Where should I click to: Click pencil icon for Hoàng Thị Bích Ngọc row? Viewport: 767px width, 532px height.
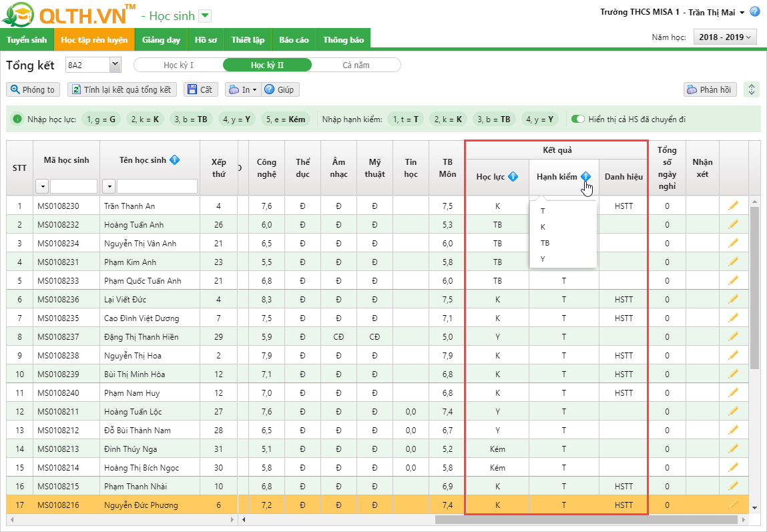tap(733, 467)
